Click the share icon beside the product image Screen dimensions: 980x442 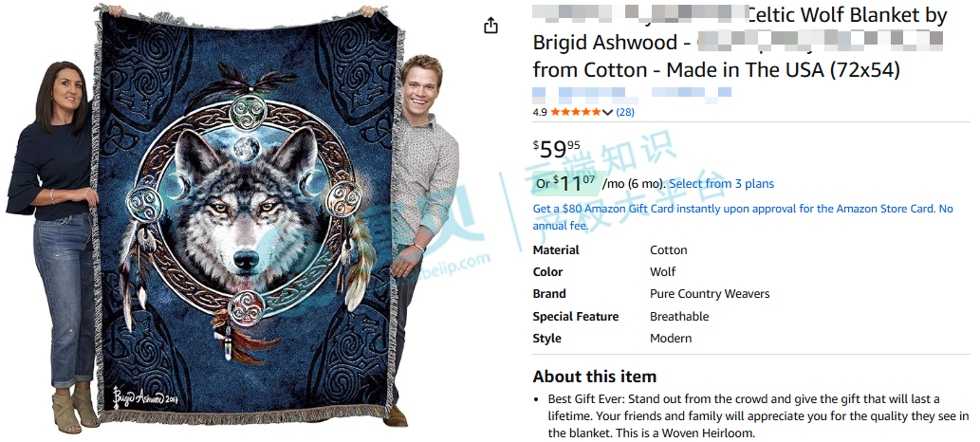(491, 25)
